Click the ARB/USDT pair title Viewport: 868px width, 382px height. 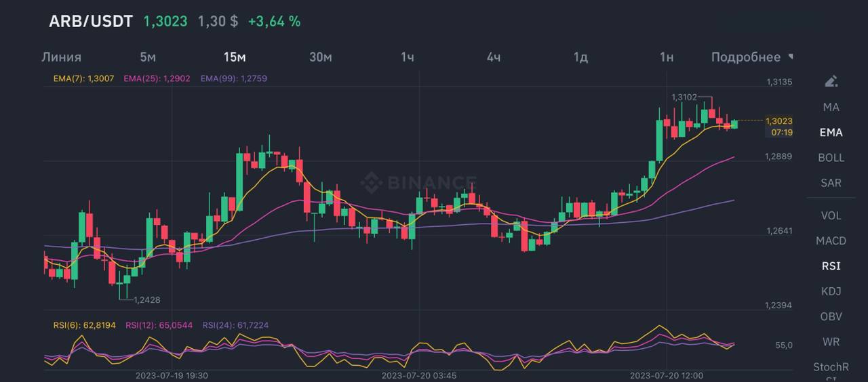click(x=90, y=21)
